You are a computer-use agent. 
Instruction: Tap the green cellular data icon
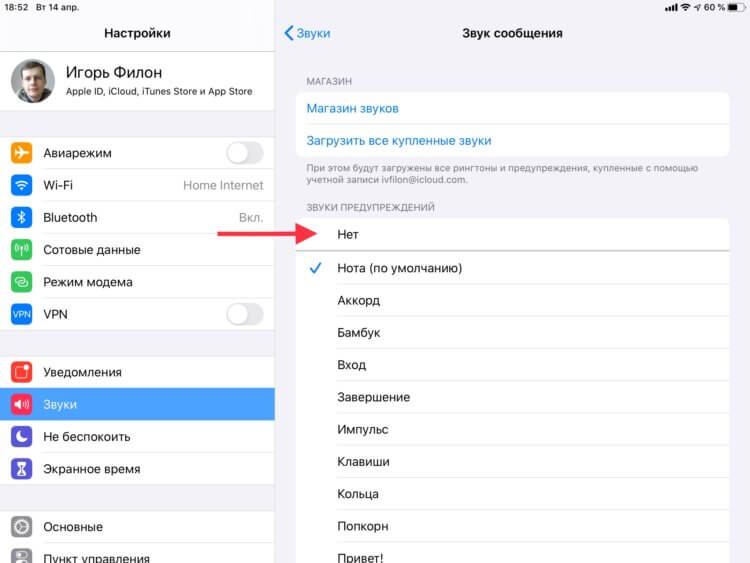coord(22,250)
